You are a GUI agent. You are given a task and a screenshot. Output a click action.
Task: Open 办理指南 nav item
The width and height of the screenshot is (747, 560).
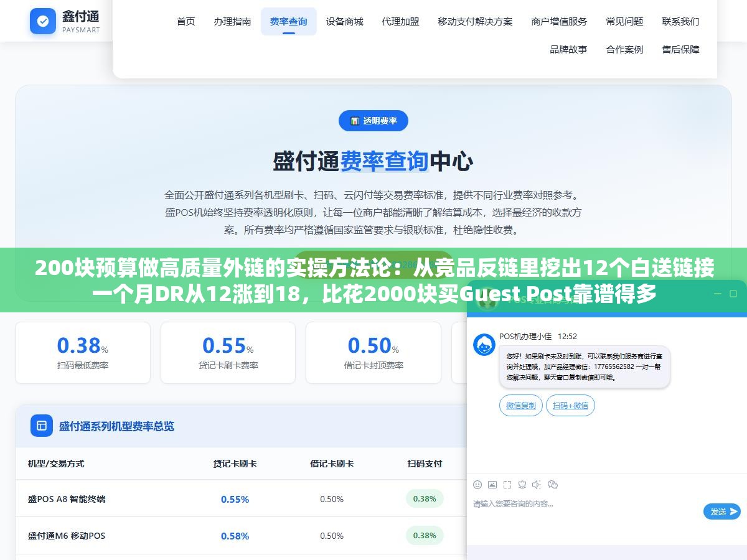(x=233, y=21)
